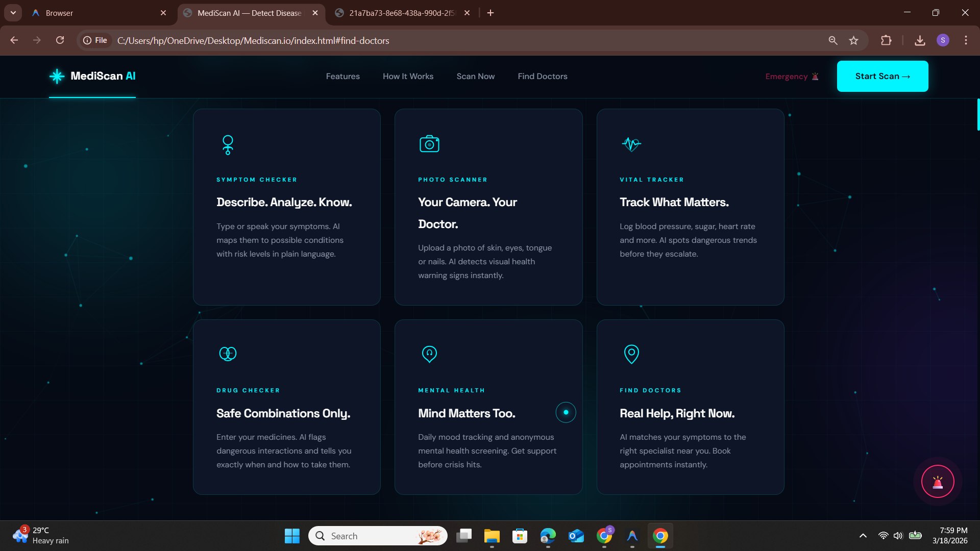Click the Symptom Checker stethoscope icon
The image size is (980, 551).
228,144
